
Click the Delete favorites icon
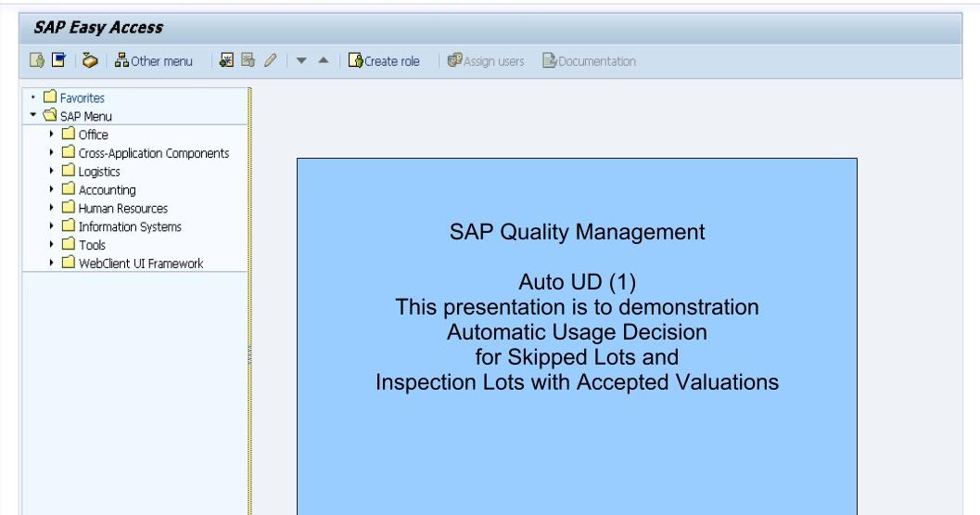(248, 60)
